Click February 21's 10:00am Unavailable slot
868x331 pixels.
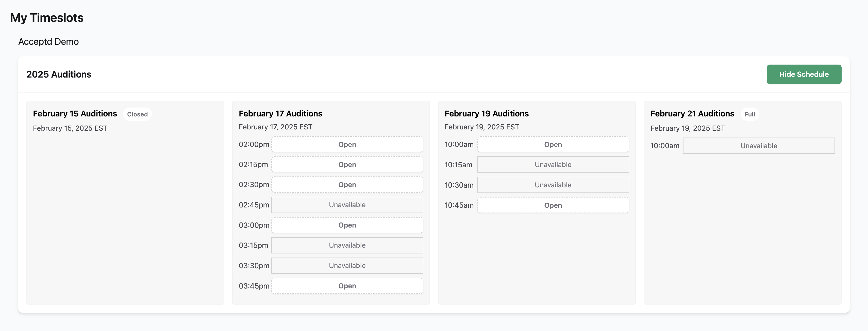point(759,146)
